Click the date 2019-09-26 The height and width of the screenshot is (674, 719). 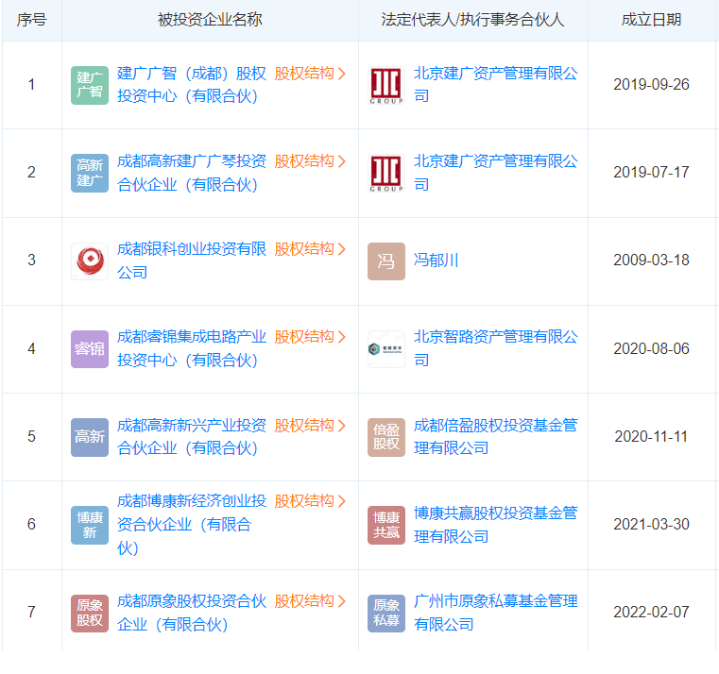pyautogui.click(x=651, y=84)
